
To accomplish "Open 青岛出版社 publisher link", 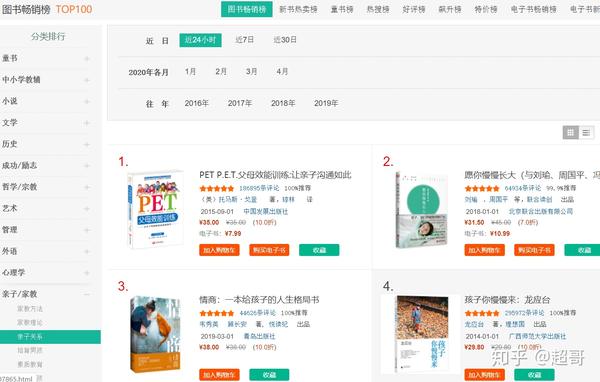I will coord(259,336).
